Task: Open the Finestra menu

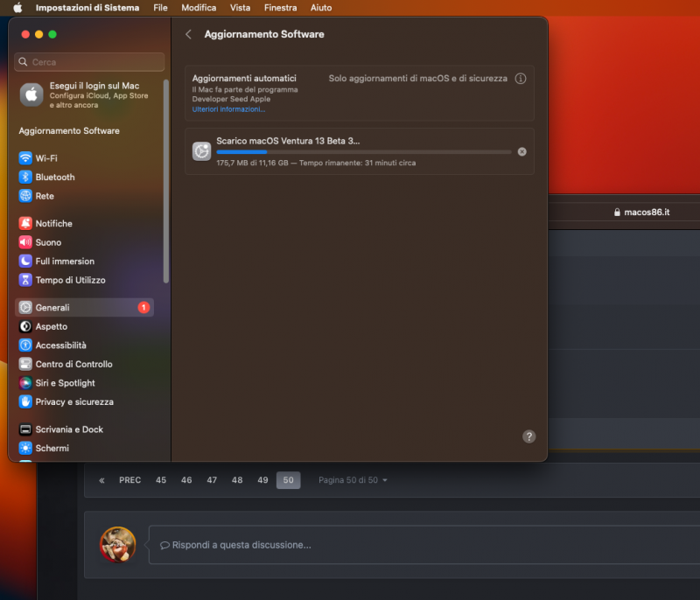Action: coord(280,8)
